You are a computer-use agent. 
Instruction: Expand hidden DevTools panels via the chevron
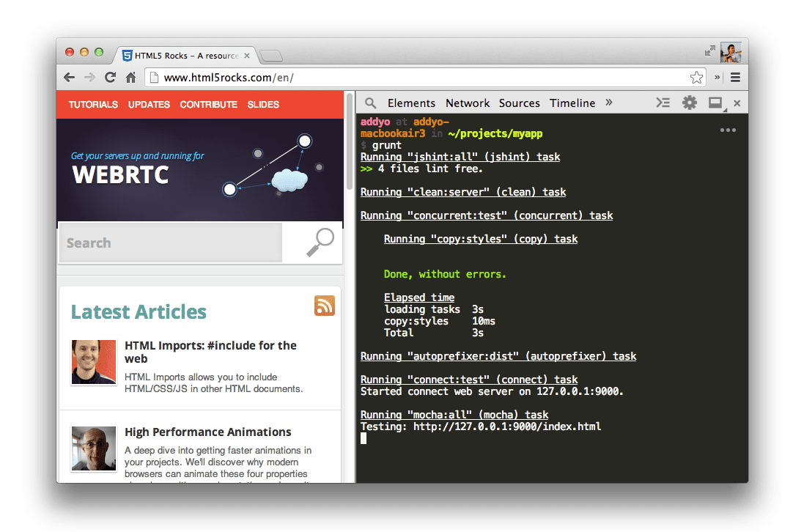tap(609, 103)
